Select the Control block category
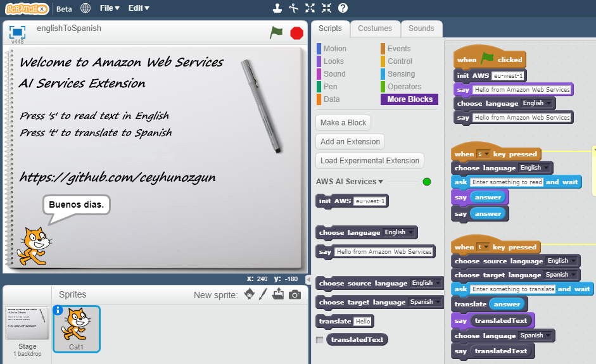 (x=400, y=61)
